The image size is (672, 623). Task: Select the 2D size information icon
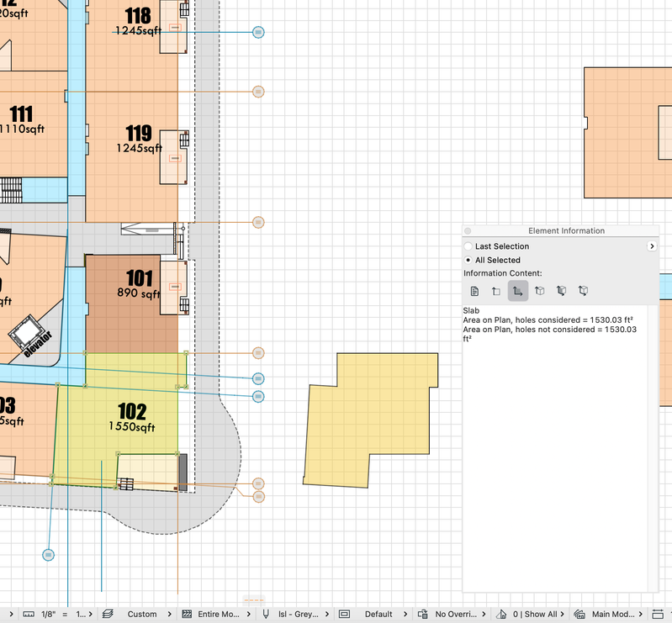click(x=496, y=292)
